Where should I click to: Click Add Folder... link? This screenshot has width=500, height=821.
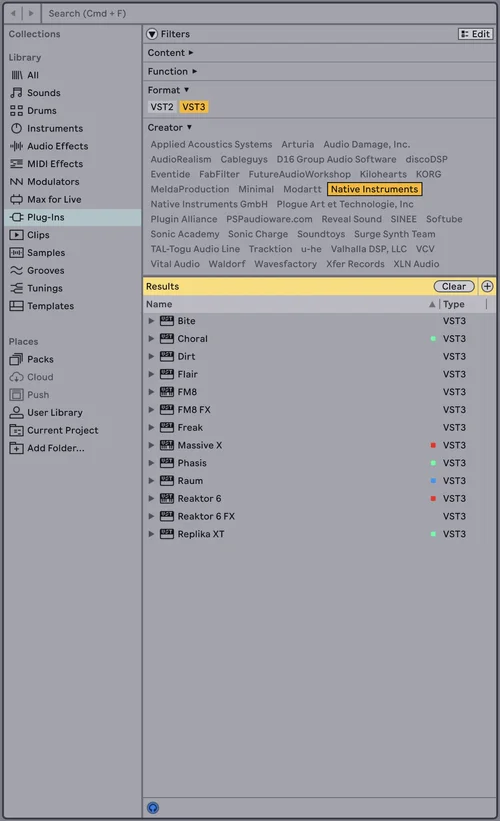(55, 448)
